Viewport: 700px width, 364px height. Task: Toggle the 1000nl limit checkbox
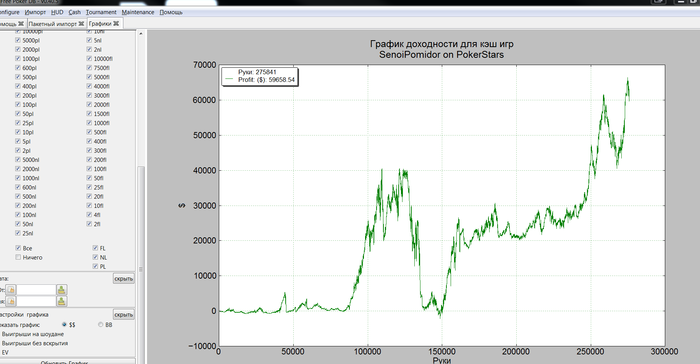[18, 178]
